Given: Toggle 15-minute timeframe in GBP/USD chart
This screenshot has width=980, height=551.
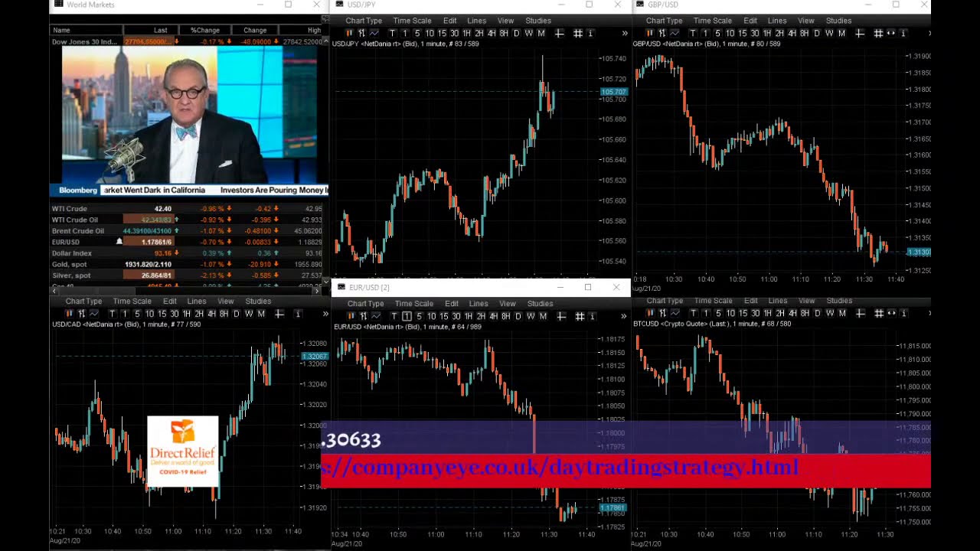Looking at the screenshot, I should click(742, 33).
